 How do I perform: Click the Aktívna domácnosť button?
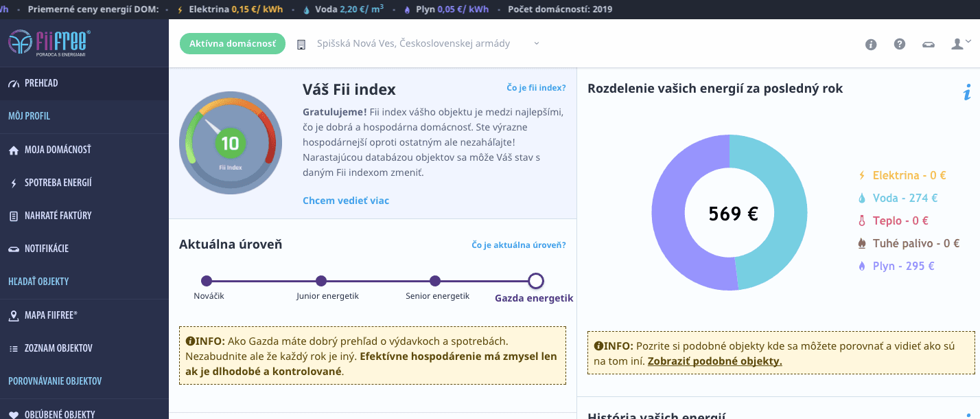(x=232, y=43)
